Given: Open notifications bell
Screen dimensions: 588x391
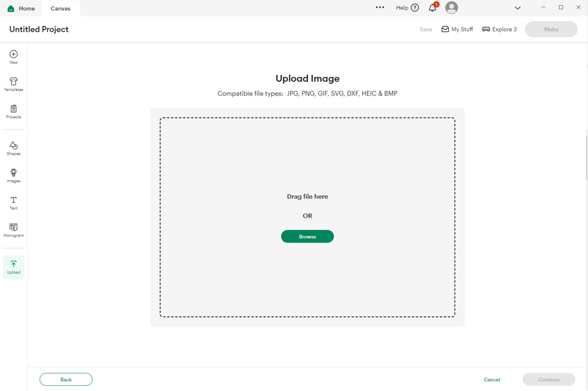Looking at the screenshot, I should (x=433, y=8).
